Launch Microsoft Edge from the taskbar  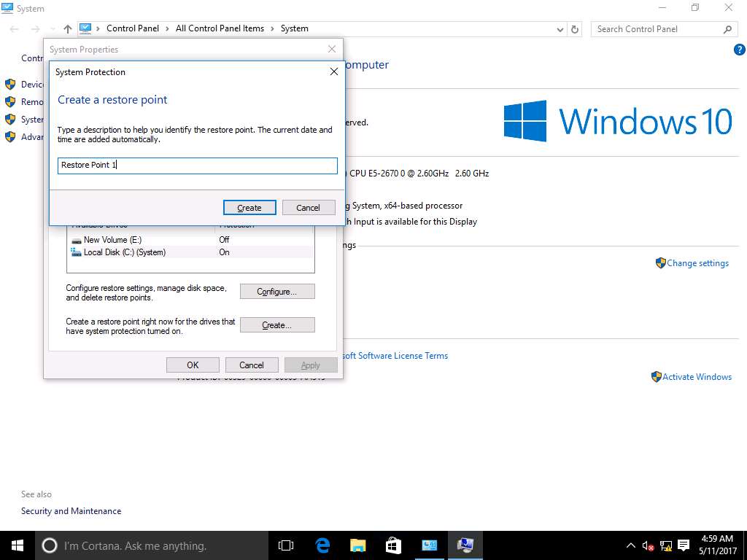(x=322, y=545)
